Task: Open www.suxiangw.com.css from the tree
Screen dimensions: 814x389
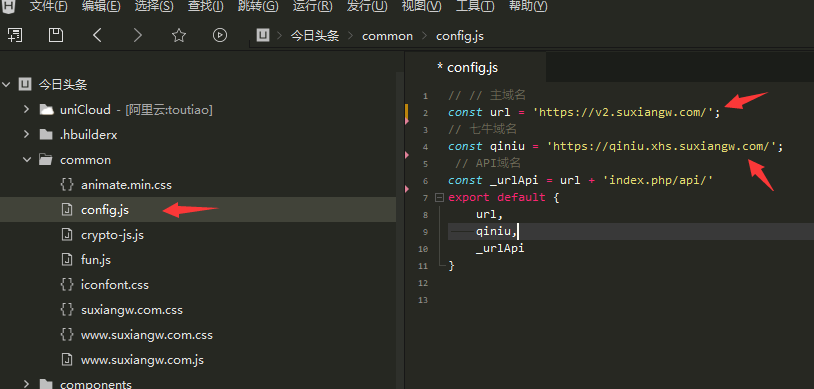Action: coord(147,335)
